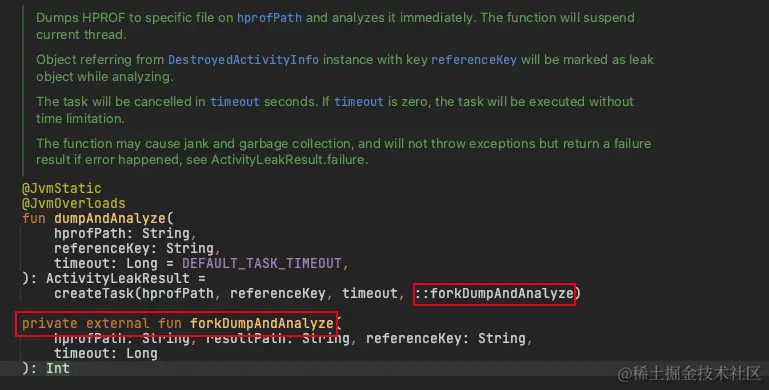Image resolution: width=769 pixels, height=390 pixels.
Task: Open the DestroyedActivityInfo doc link
Action: (243, 60)
